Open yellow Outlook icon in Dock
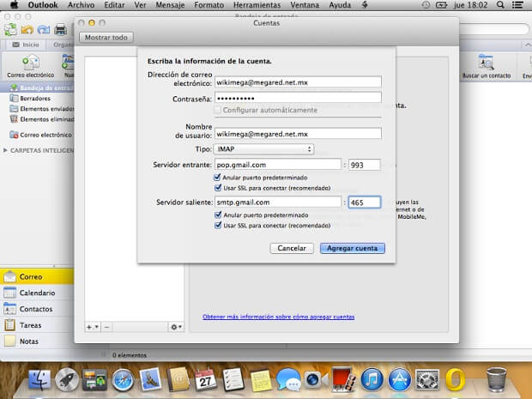 click(455, 379)
